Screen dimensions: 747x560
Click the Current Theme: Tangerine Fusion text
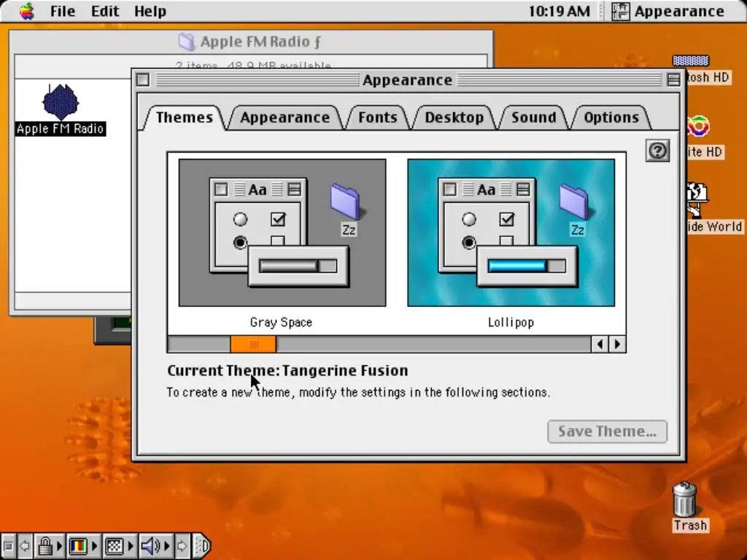(x=287, y=370)
